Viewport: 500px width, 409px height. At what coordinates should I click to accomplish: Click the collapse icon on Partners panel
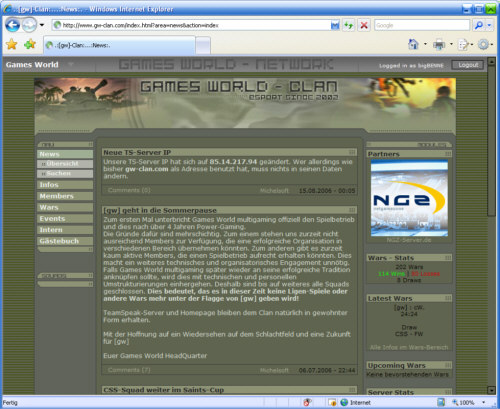448,154
